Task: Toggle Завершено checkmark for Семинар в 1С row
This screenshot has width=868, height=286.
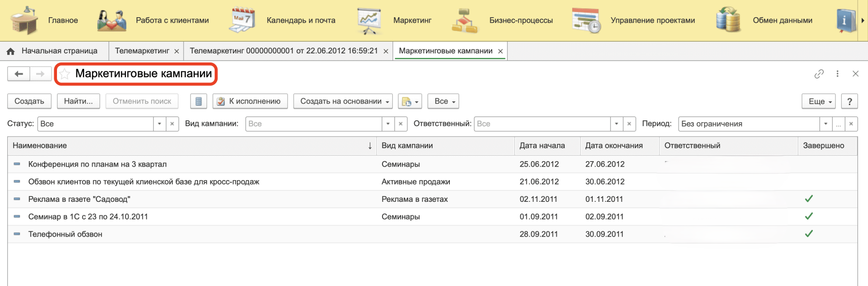Action: click(x=809, y=216)
